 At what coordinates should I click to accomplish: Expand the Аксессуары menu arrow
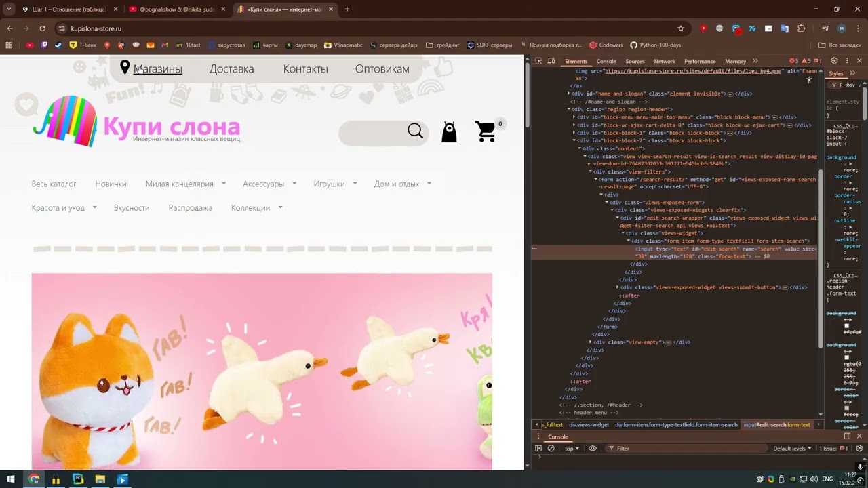(294, 183)
